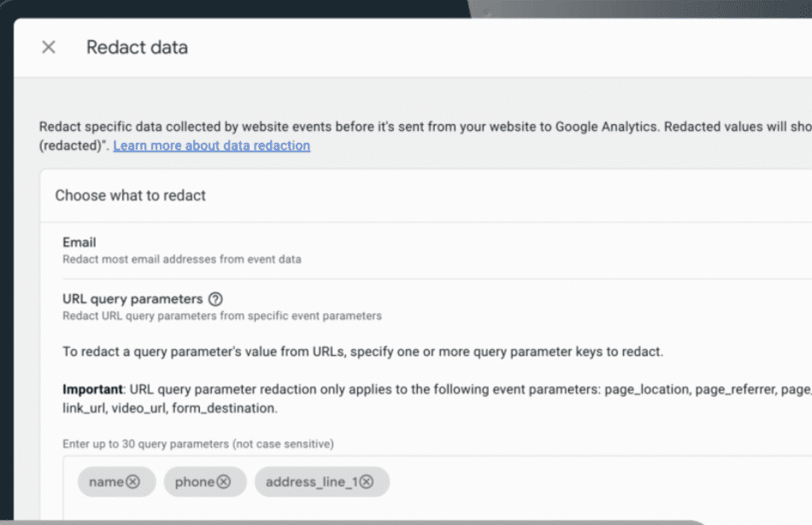Screen dimensions: 812x525
Task: Expand the Email redaction details
Action: (79, 242)
